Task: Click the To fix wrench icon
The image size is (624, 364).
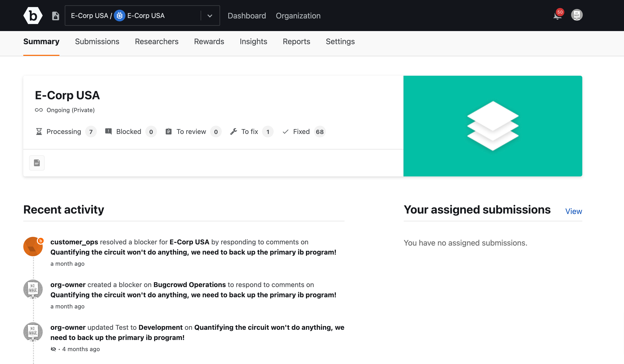Action: pos(233,132)
